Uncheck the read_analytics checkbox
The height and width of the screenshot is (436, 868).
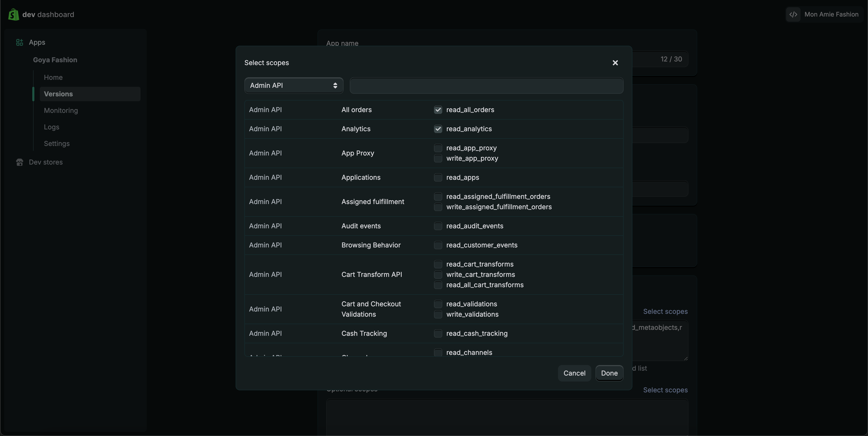pyautogui.click(x=438, y=129)
